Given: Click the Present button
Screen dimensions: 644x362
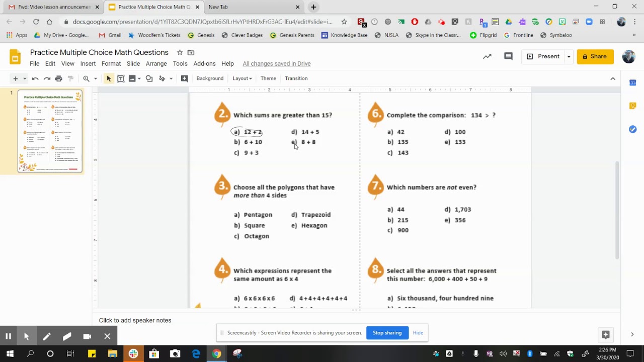Looking at the screenshot, I should point(542,56).
